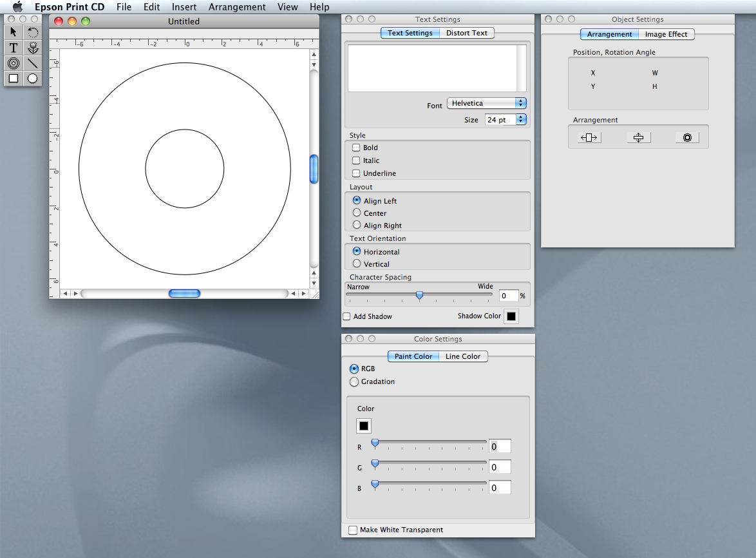Select the rotate tool in toolbox

coord(32,32)
